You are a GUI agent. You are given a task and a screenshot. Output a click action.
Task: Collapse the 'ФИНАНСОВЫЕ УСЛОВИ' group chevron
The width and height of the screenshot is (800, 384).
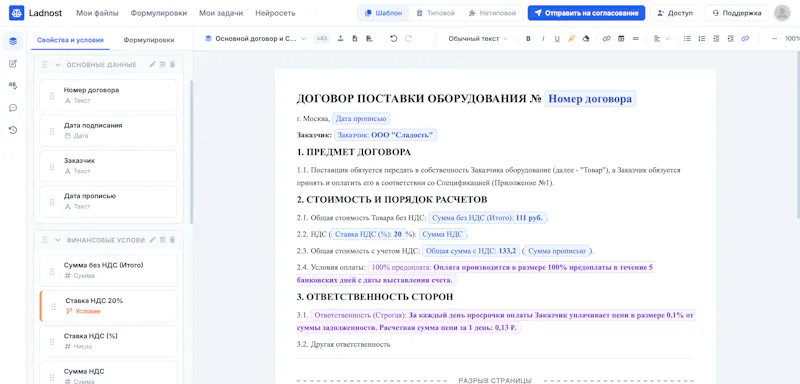click(x=58, y=240)
